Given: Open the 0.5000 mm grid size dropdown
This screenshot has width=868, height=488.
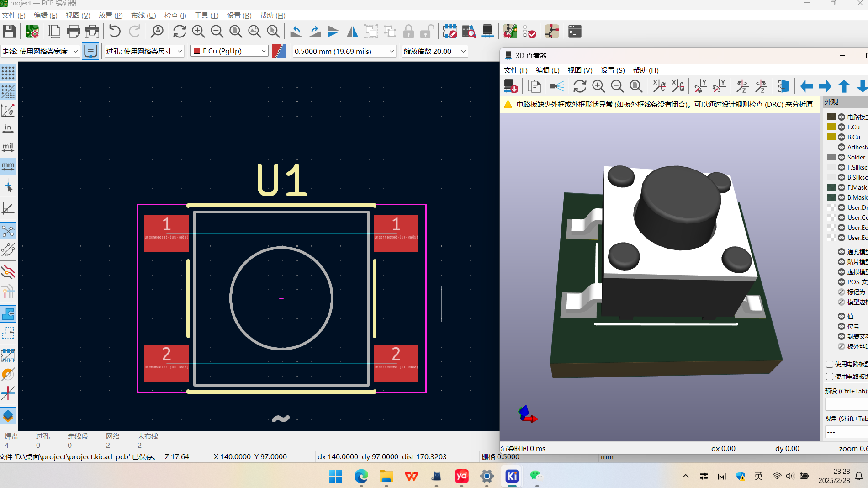Looking at the screenshot, I should point(391,51).
